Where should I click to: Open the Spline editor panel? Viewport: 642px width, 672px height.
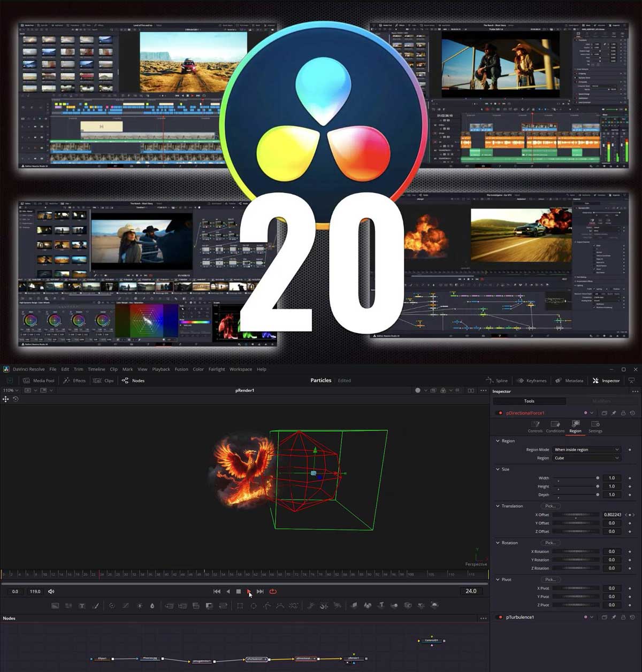[x=496, y=381]
